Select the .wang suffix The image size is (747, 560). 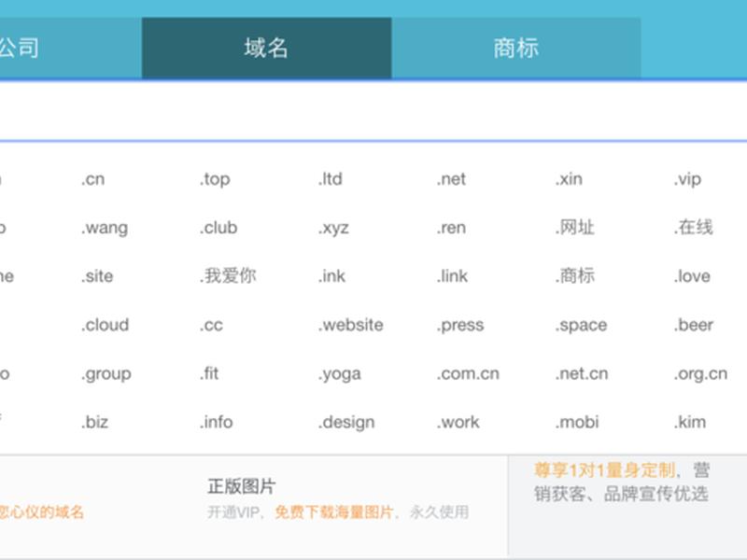tap(105, 228)
